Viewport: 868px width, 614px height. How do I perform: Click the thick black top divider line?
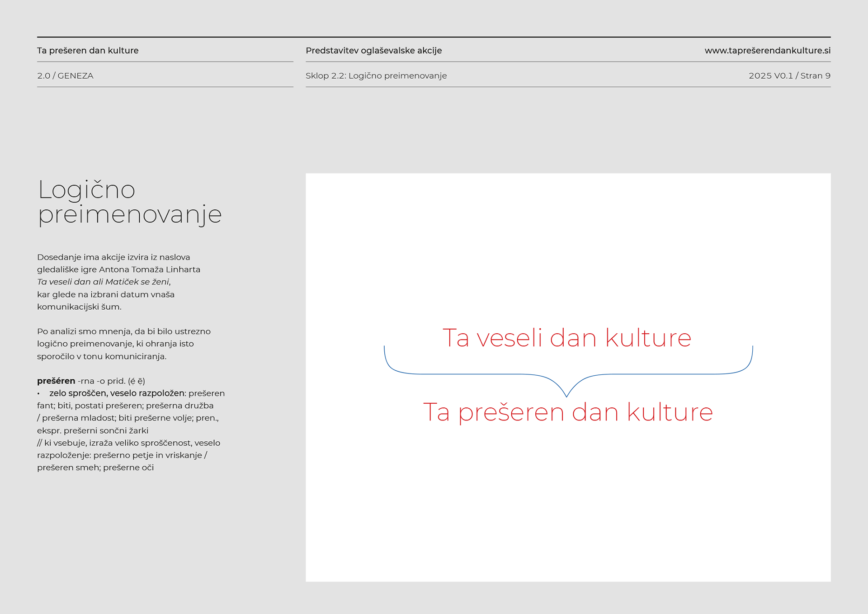click(x=433, y=37)
